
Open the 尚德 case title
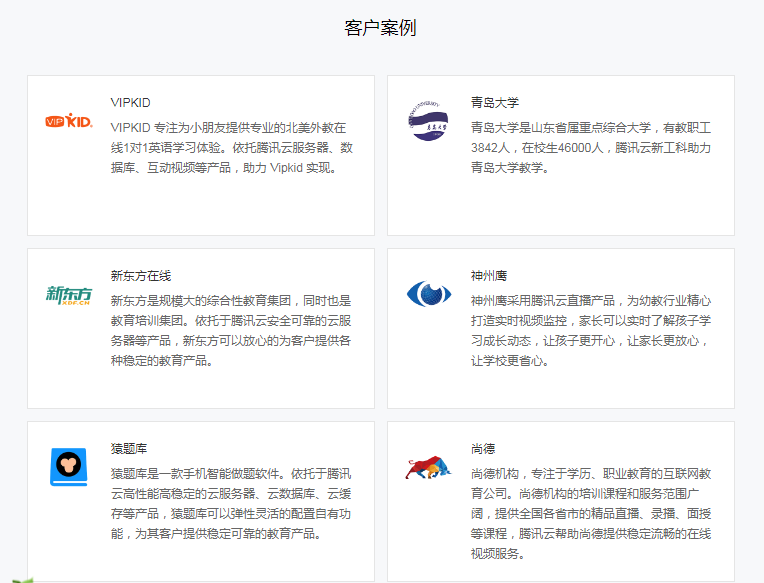(x=483, y=449)
